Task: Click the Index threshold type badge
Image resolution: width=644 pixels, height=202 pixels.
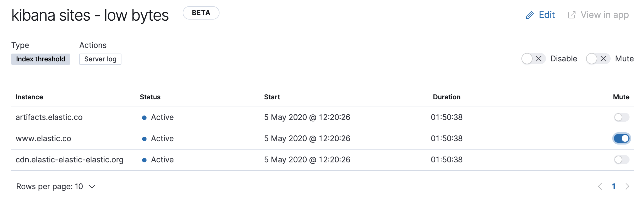Action: (40, 59)
